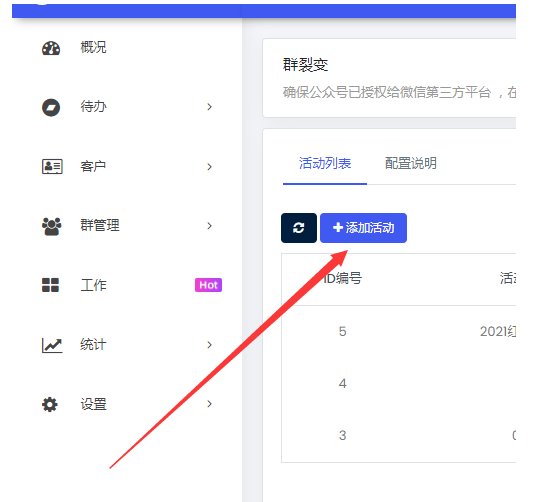The height and width of the screenshot is (502, 544).
Task: Click the 设置 gear icon
Action: click(50, 405)
